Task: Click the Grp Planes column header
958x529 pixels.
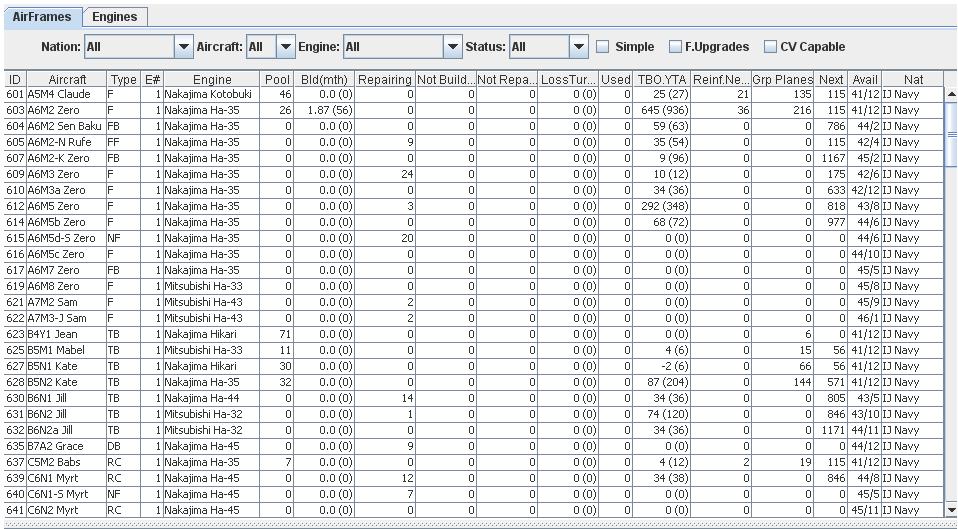Action: click(x=783, y=79)
